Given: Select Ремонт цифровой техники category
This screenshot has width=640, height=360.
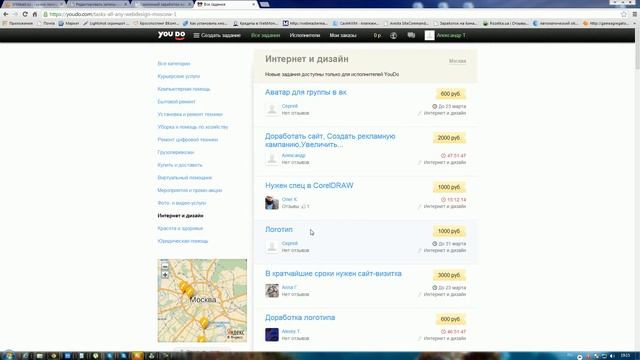Looking at the screenshot, I should pyautogui.click(x=188, y=140).
